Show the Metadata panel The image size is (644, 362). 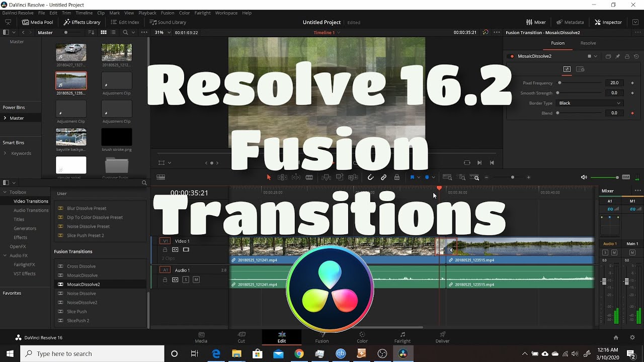tap(570, 22)
